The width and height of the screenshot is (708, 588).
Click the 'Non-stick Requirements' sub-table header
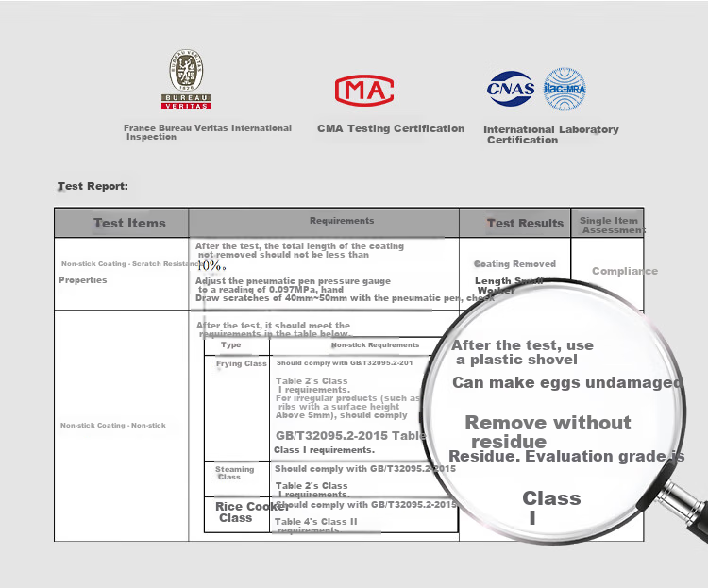[x=375, y=345]
